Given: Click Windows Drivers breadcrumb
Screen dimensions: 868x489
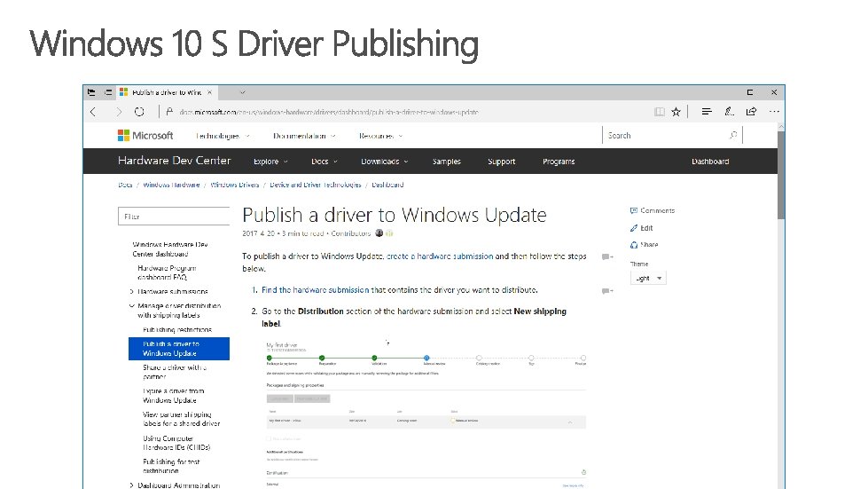Looking at the screenshot, I should pos(235,185).
